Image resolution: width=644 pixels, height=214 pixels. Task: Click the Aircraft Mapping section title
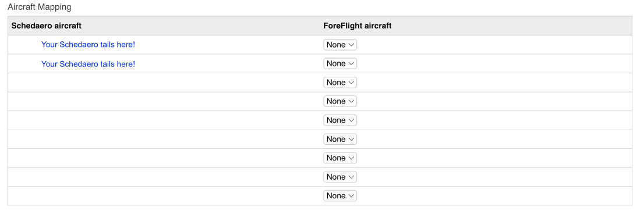tap(39, 7)
